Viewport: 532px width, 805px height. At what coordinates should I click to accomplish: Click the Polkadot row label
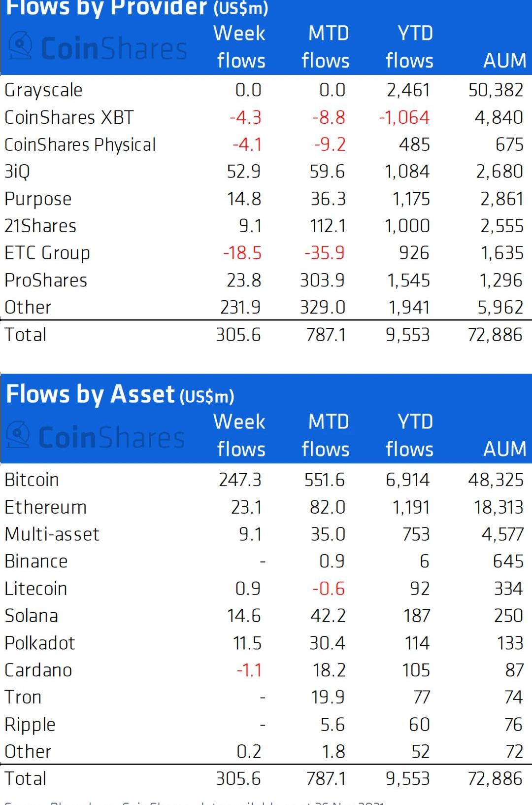pyautogui.click(x=40, y=643)
